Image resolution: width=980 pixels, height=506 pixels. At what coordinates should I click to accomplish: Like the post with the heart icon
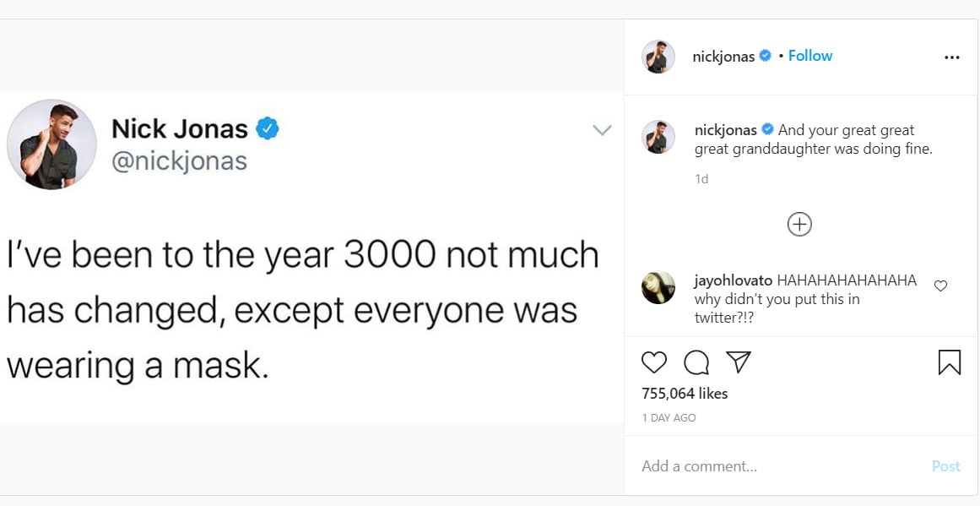click(654, 362)
